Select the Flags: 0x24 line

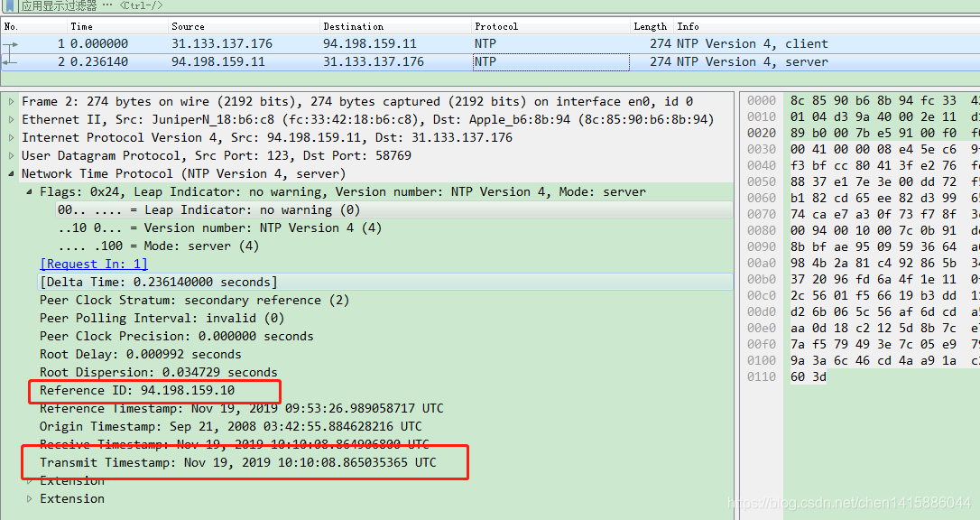[x=343, y=192]
